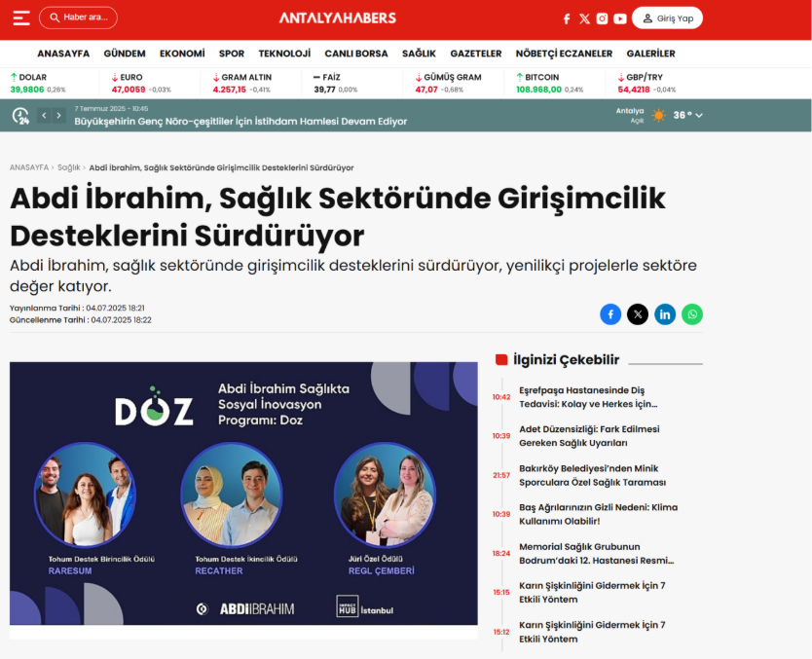Expand the Antalya weather dropdown
The width and height of the screenshot is (812, 659).
click(x=698, y=115)
